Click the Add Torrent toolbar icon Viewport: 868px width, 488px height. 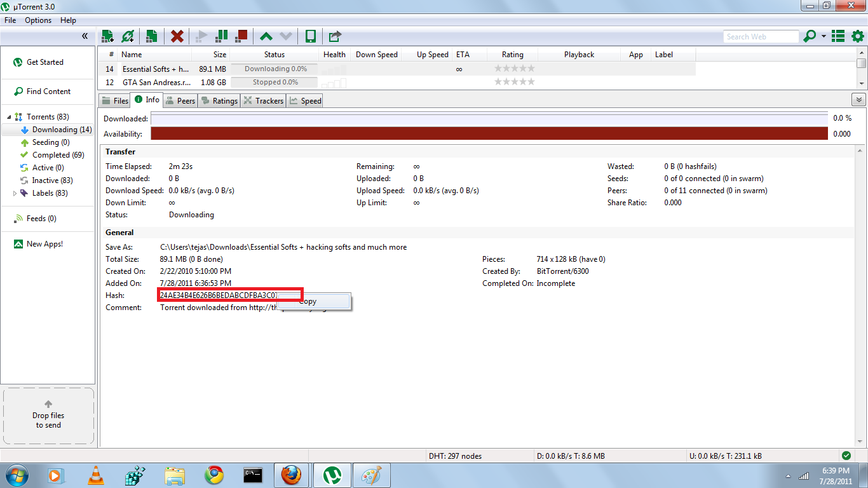107,36
